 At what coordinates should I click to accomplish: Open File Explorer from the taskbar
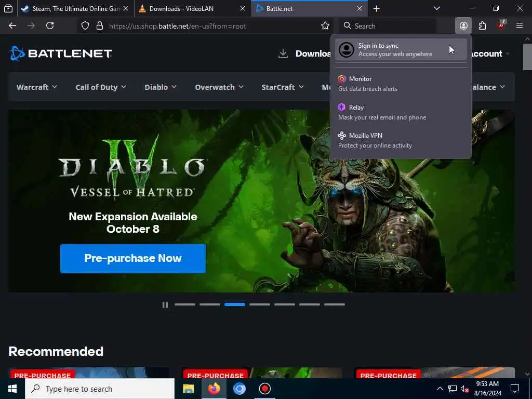coord(188,389)
